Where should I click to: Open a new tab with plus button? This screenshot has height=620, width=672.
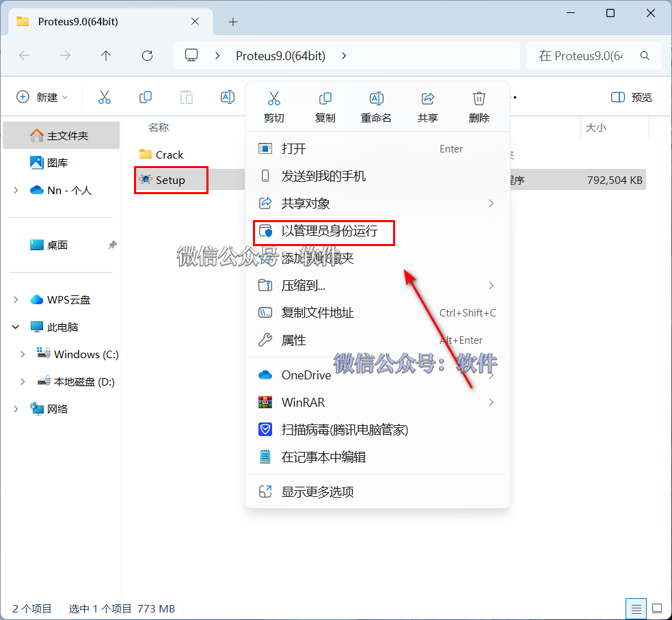point(232,22)
